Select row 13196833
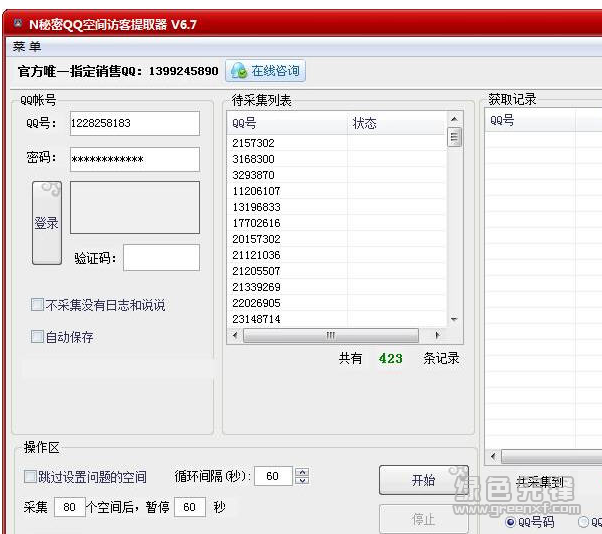This screenshot has width=602, height=534. [x=337, y=207]
